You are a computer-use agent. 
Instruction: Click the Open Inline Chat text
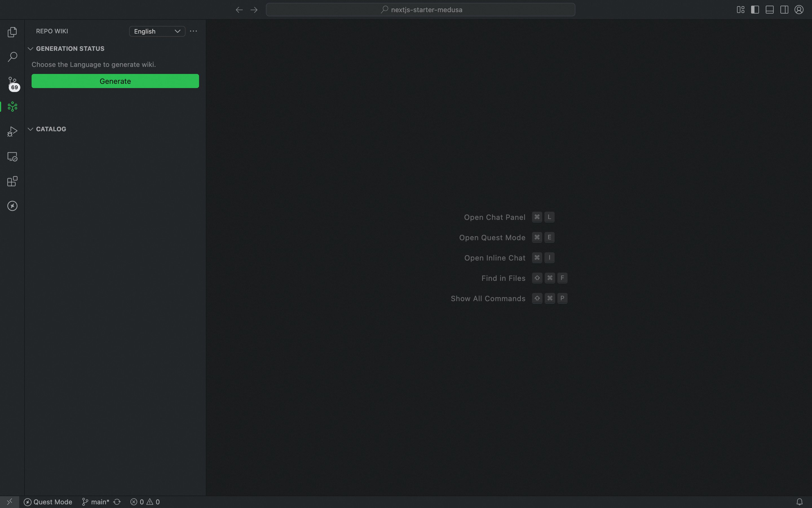click(495, 258)
